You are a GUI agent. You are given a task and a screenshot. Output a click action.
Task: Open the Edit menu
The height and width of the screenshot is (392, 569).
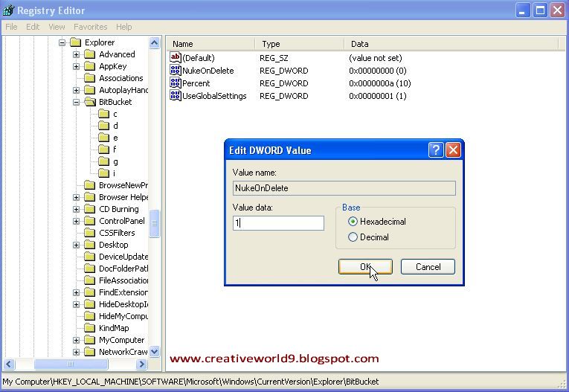[33, 27]
